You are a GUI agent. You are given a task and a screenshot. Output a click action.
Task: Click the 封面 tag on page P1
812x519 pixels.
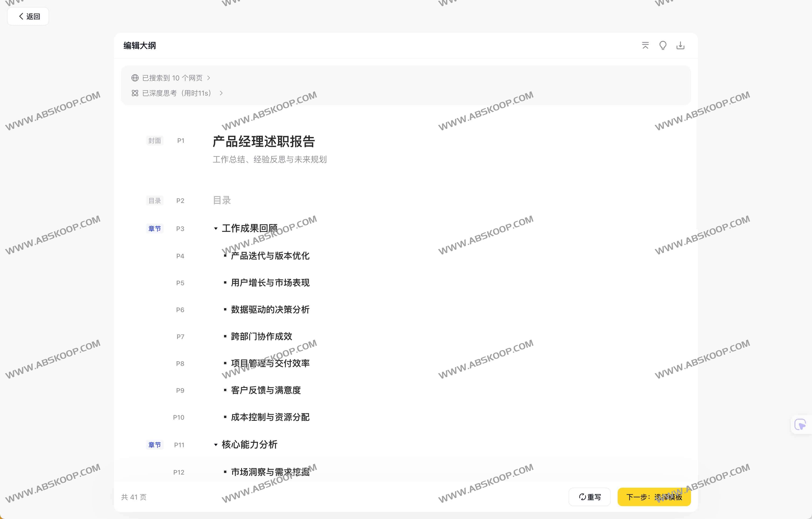154,140
